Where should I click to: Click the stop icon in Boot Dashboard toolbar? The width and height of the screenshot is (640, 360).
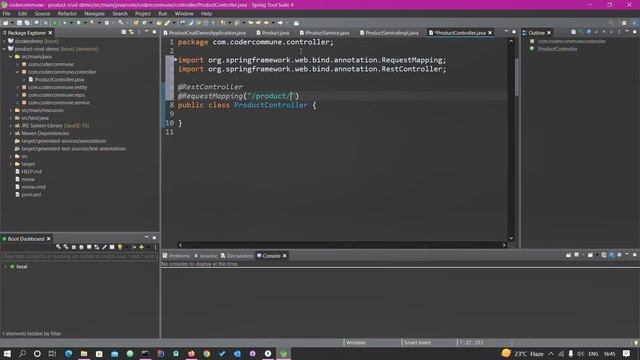pyautogui.click(x=74, y=247)
